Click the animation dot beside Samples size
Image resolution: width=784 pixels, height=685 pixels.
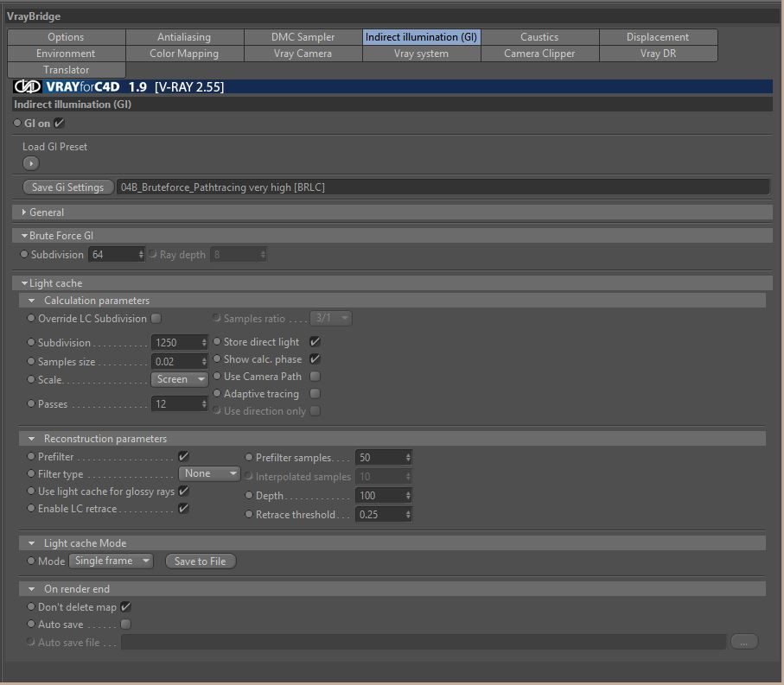(x=31, y=361)
